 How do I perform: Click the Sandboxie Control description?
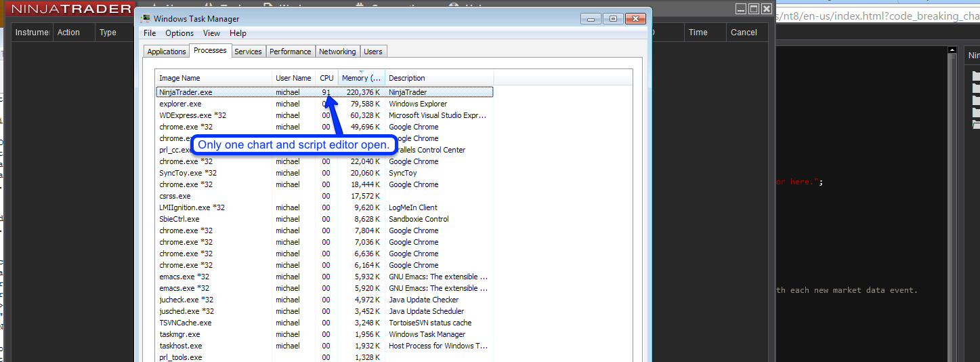[419, 219]
